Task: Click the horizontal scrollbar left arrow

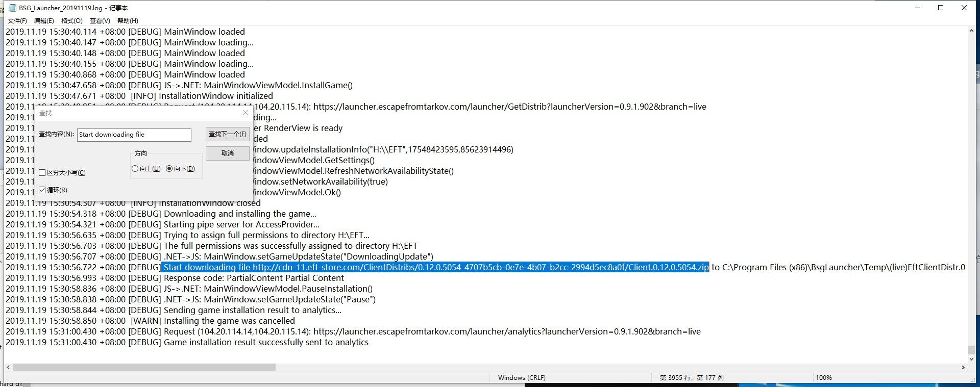Action: tap(8, 367)
